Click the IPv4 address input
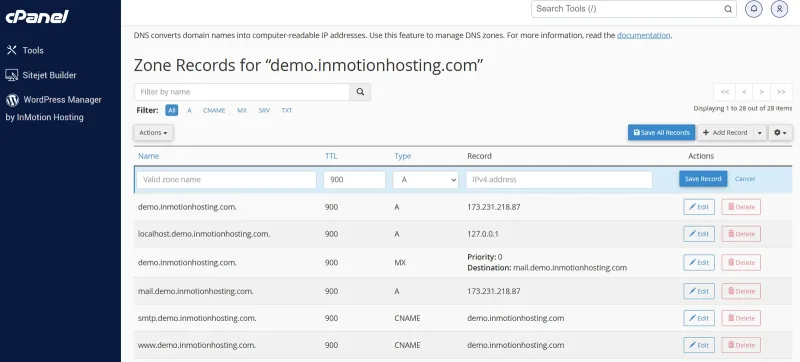This screenshot has height=362, width=800. [559, 179]
